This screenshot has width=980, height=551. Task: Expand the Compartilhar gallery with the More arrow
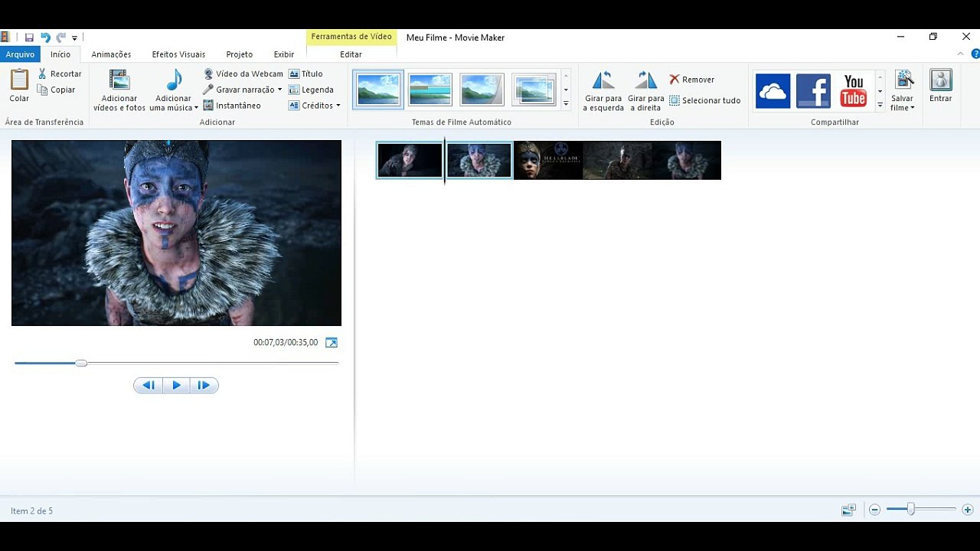click(x=880, y=104)
